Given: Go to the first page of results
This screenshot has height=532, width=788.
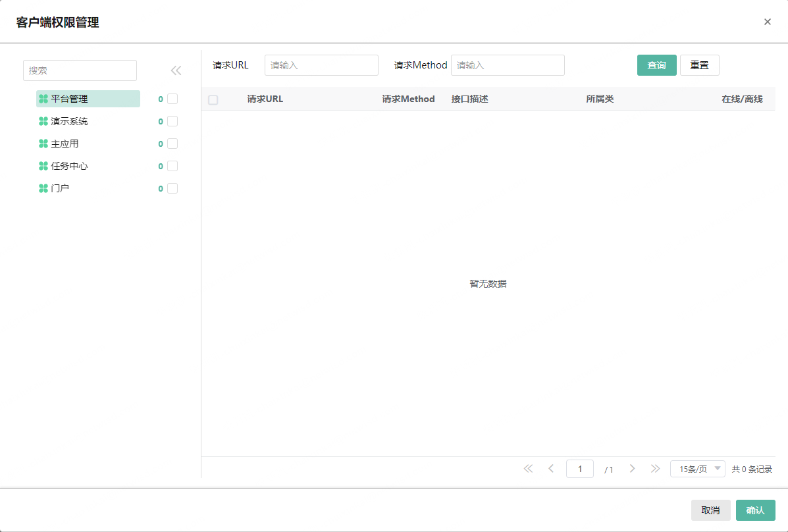Looking at the screenshot, I should [x=528, y=469].
